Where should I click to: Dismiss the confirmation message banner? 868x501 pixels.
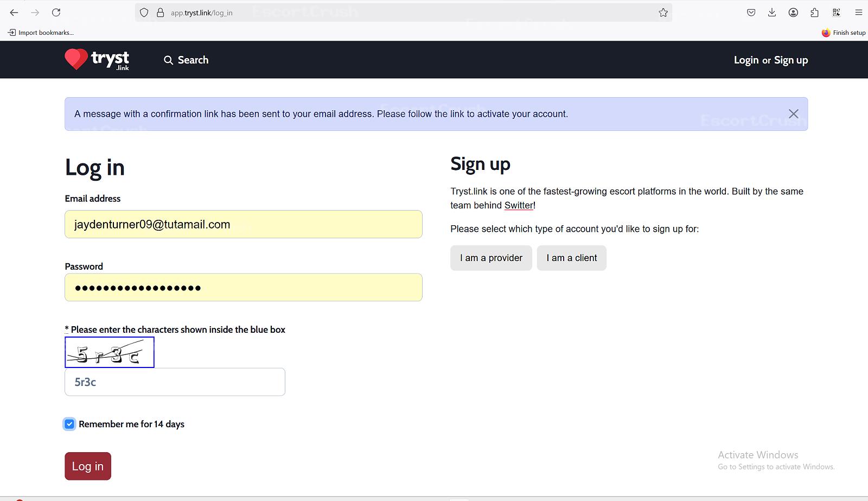pyautogui.click(x=793, y=113)
